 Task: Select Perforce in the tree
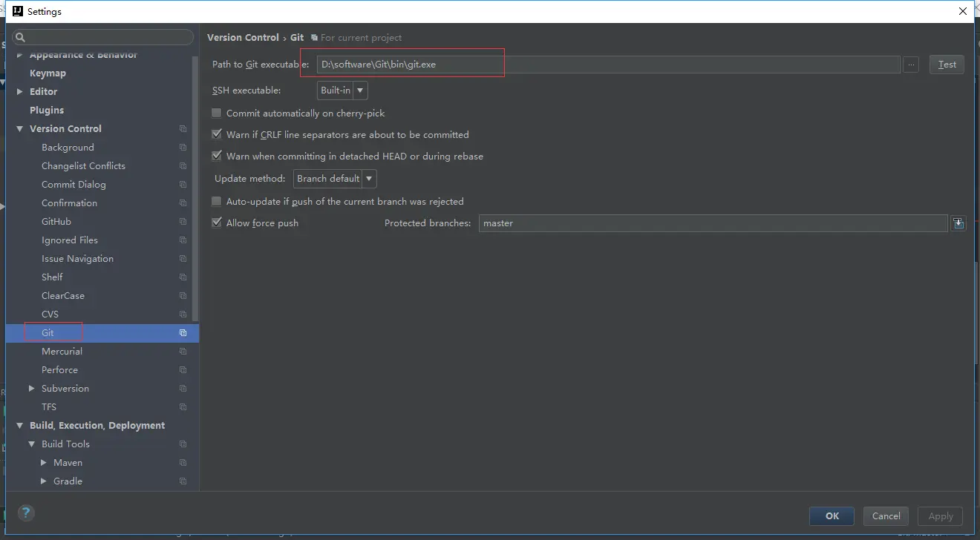pos(59,370)
